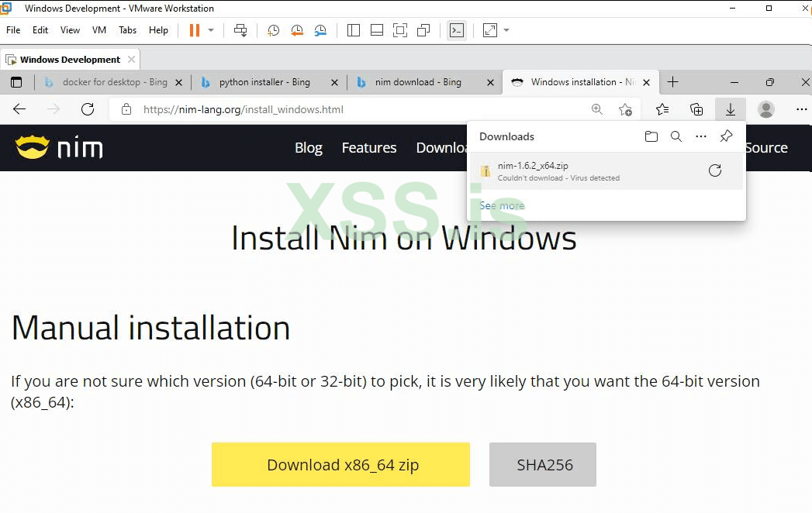Viewport: 812px width, 513px height.
Task: Expand the stretch guest dropdown arrow
Action: click(x=506, y=30)
